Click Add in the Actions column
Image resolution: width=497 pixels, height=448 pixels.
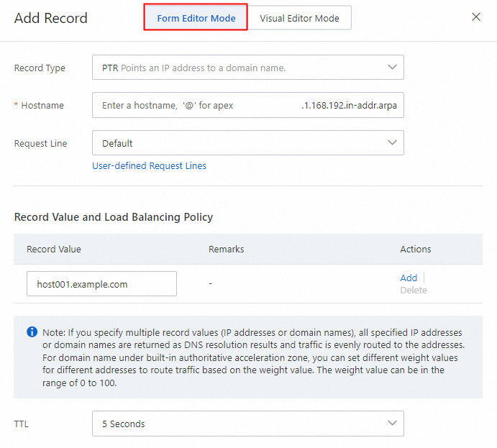409,278
